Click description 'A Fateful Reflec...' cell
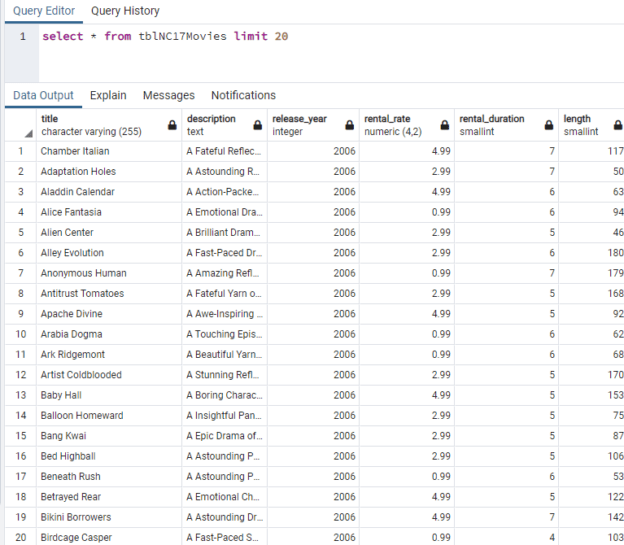 (224, 151)
